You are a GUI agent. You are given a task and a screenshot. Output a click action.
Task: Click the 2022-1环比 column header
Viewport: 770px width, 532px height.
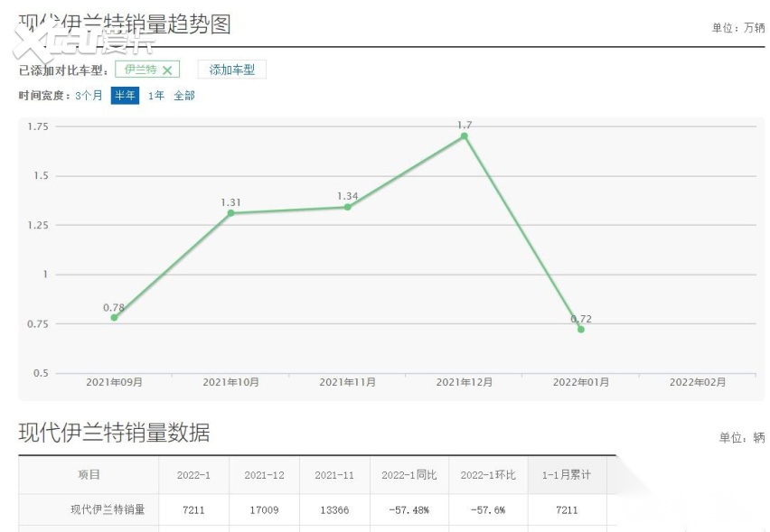(488, 475)
